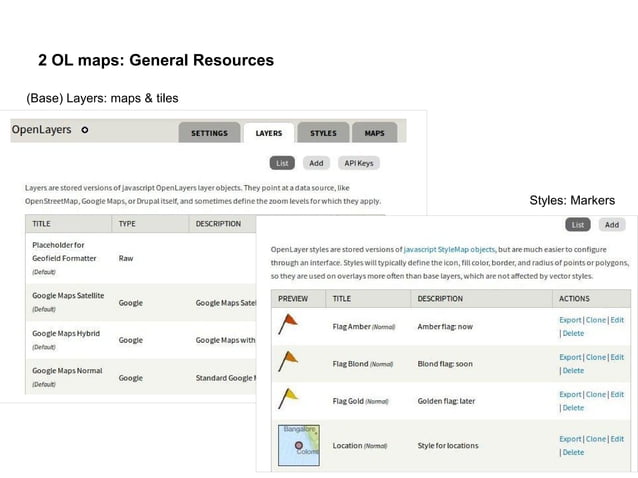Clone the Location style

596,439
